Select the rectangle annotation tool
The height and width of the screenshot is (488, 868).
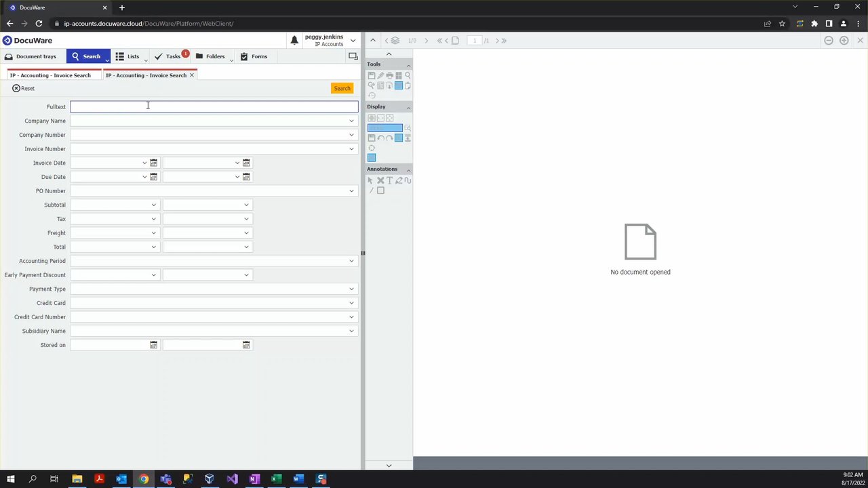(380, 190)
